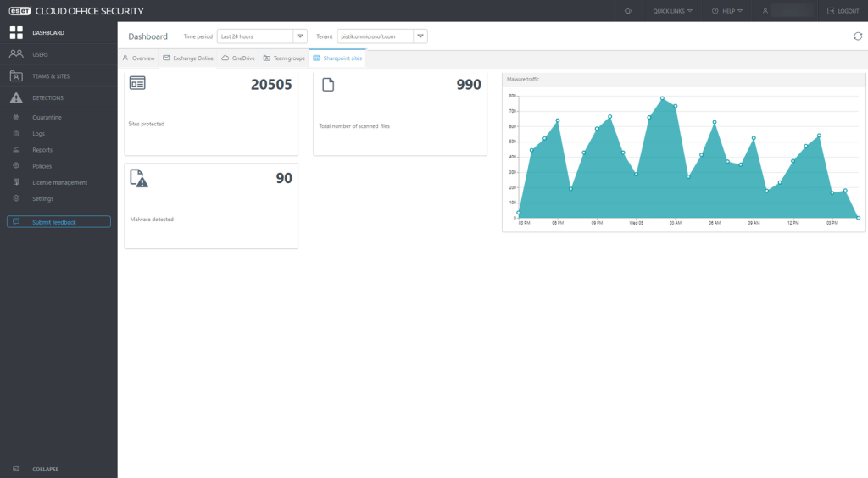
Task: Click the Logout button
Action: click(843, 11)
